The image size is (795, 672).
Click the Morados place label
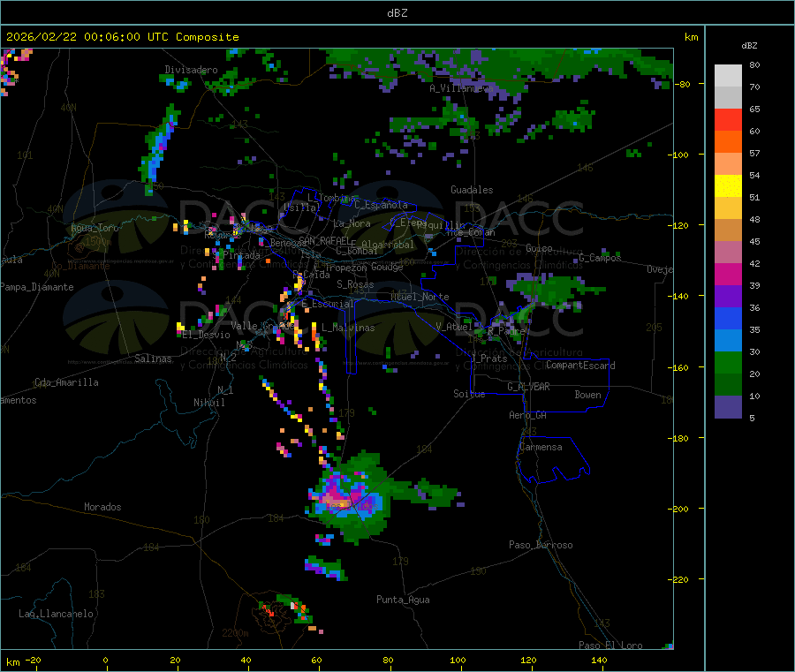pyautogui.click(x=102, y=507)
